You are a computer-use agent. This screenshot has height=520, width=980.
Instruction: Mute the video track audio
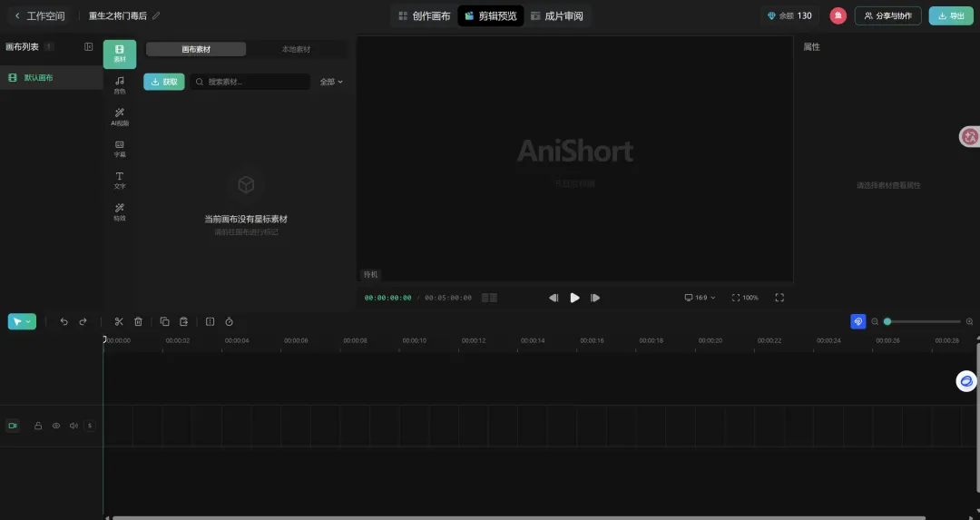pos(73,426)
